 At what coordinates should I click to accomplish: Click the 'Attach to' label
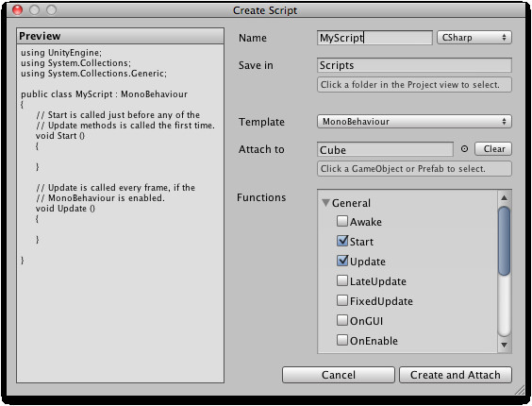261,149
